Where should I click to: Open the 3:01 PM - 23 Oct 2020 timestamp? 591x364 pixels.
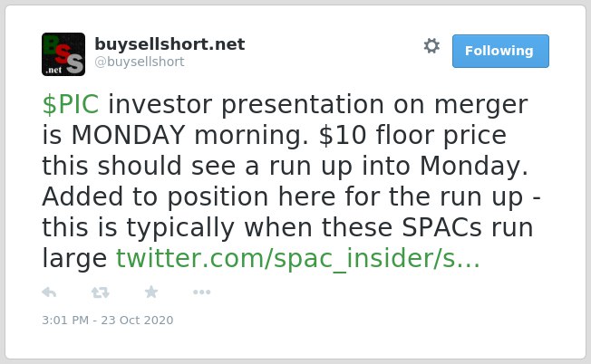tap(108, 321)
